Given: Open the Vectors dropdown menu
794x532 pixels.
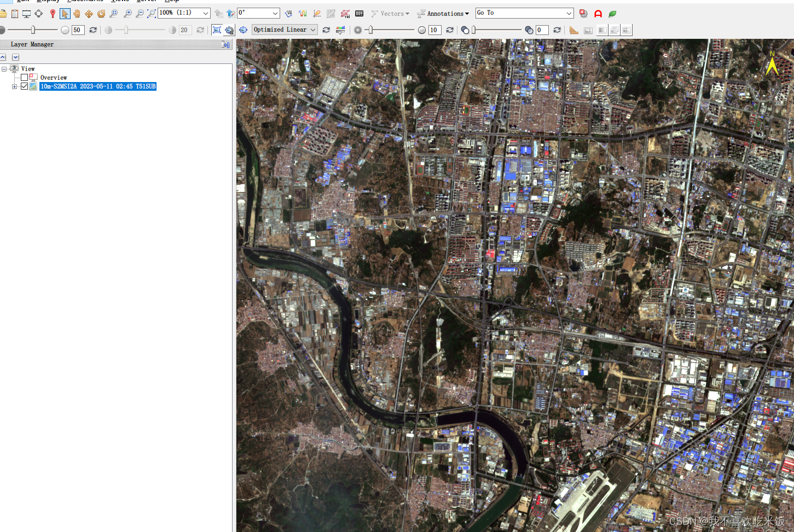Looking at the screenshot, I should pyautogui.click(x=390, y=14).
